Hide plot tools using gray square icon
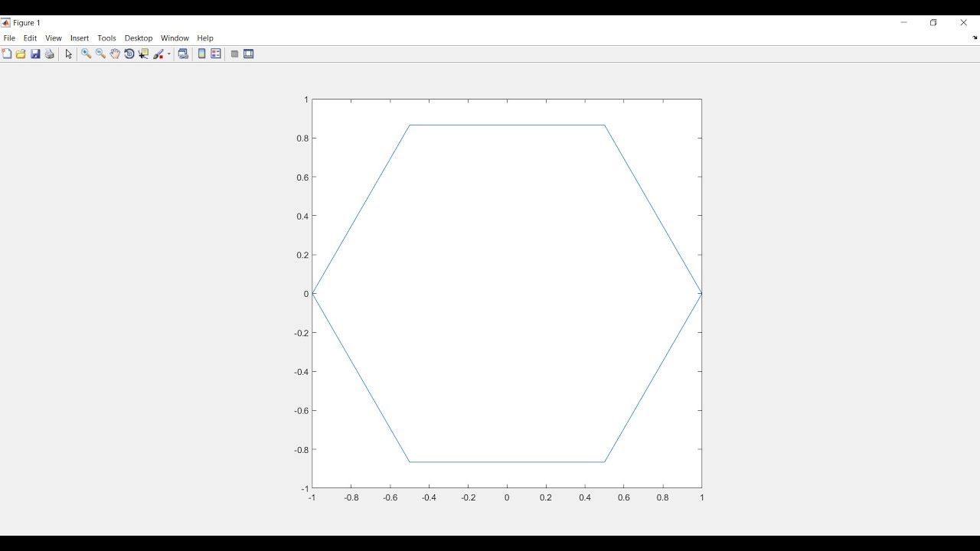The height and width of the screenshot is (551, 980). click(x=235, y=54)
